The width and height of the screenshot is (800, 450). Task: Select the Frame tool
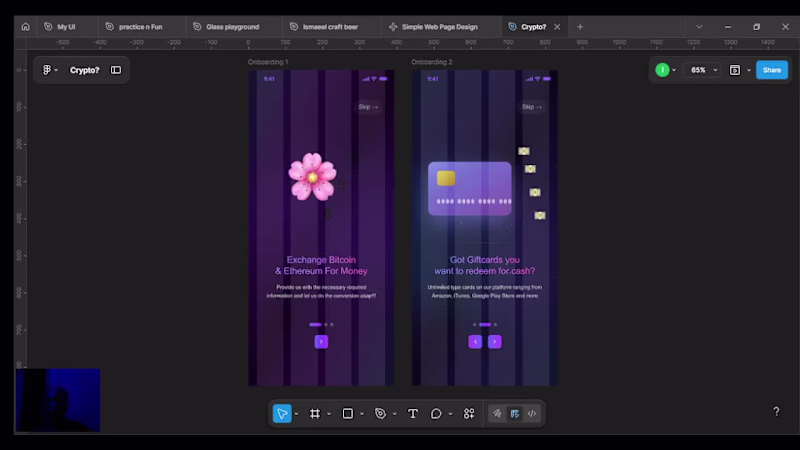(315, 413)
